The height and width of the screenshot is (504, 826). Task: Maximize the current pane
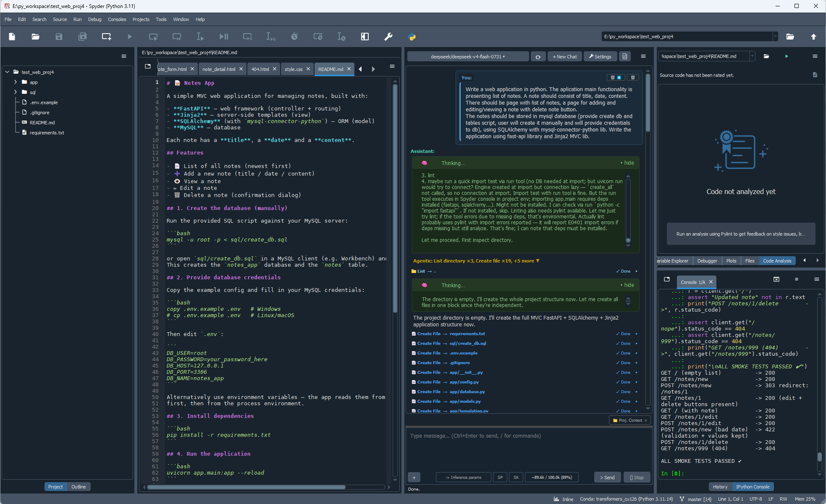click(x=365, y=37)
